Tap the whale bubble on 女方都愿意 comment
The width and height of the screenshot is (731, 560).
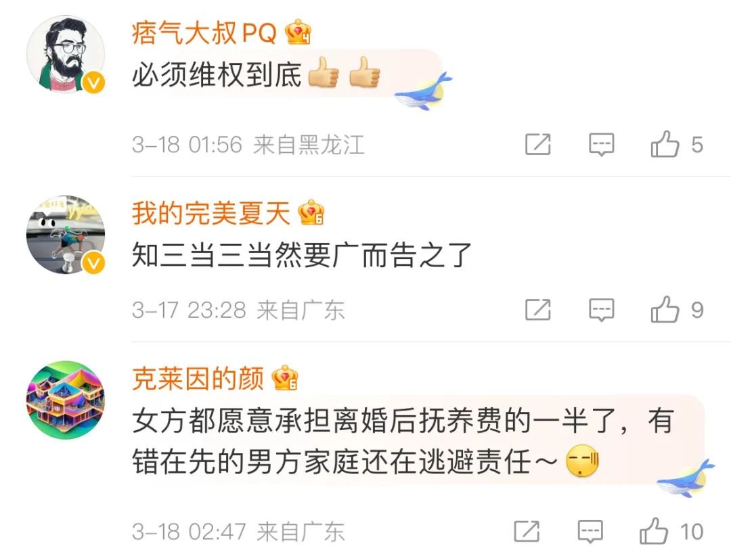tap(685, 478)
